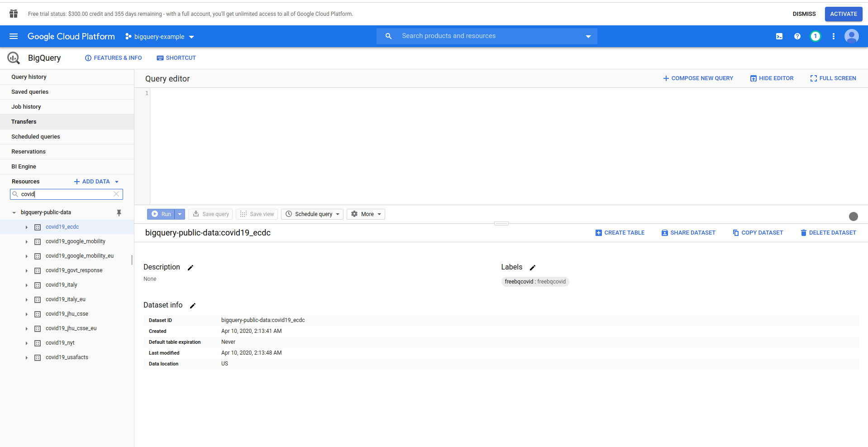
Task: Edit the dataset Description pencil
Action: coord(191,268)
